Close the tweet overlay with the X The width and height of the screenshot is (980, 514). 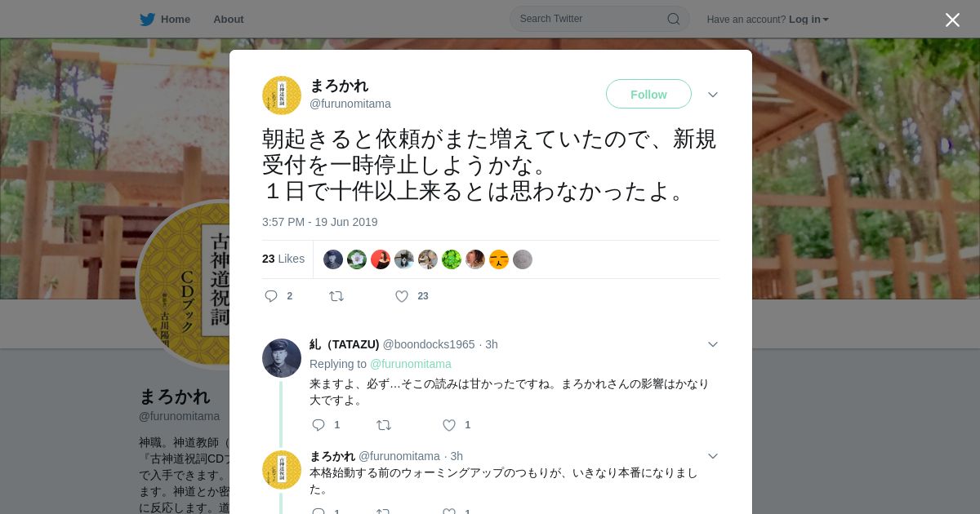[952, 20]
